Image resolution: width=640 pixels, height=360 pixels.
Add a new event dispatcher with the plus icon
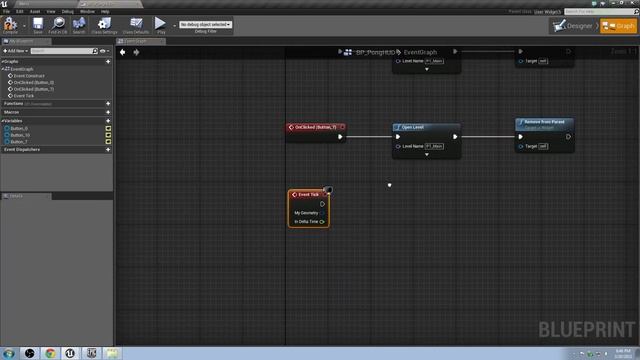(108, 150)
